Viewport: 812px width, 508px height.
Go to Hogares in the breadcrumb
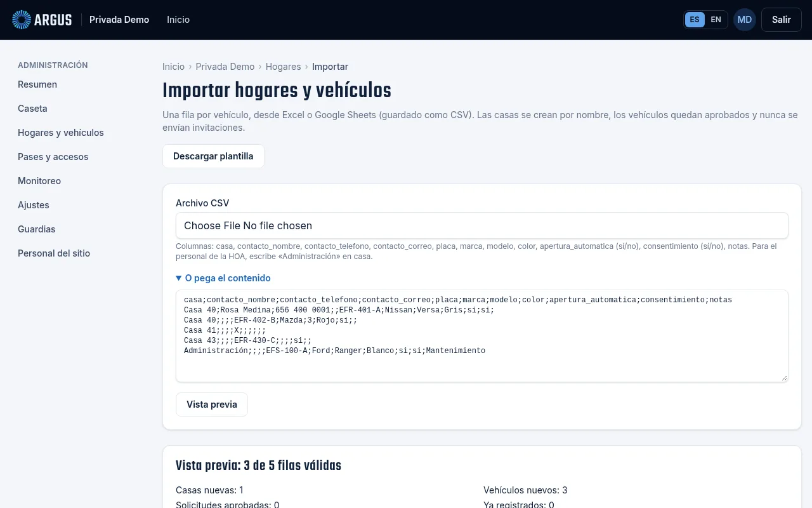[x=283, y=67]
